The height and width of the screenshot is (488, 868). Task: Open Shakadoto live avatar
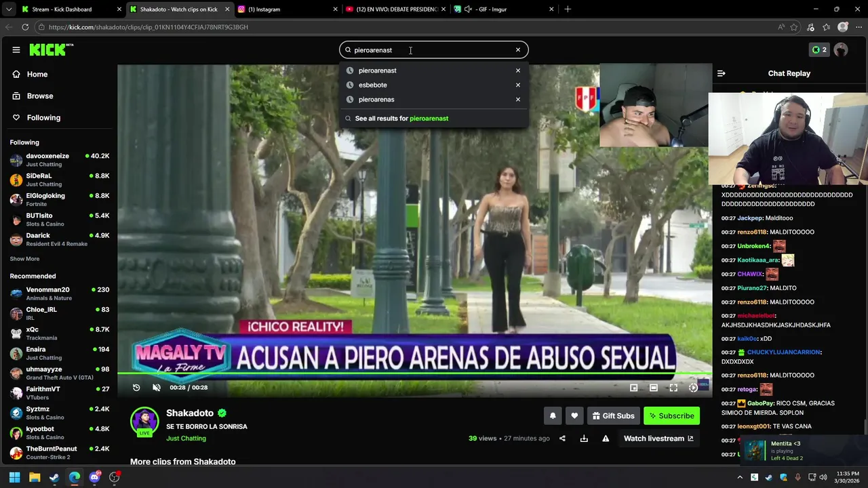[x=144, y=422]
